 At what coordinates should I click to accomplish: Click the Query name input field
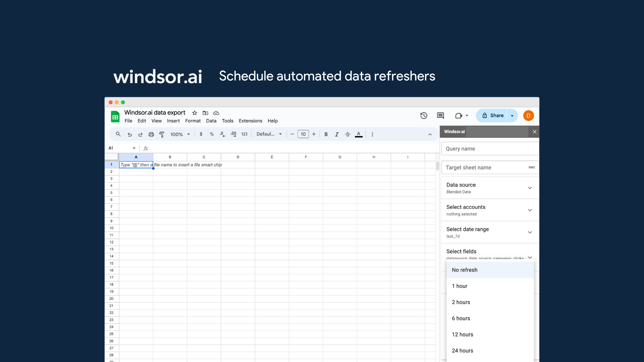pyautogui.click(x=490, y=149)
